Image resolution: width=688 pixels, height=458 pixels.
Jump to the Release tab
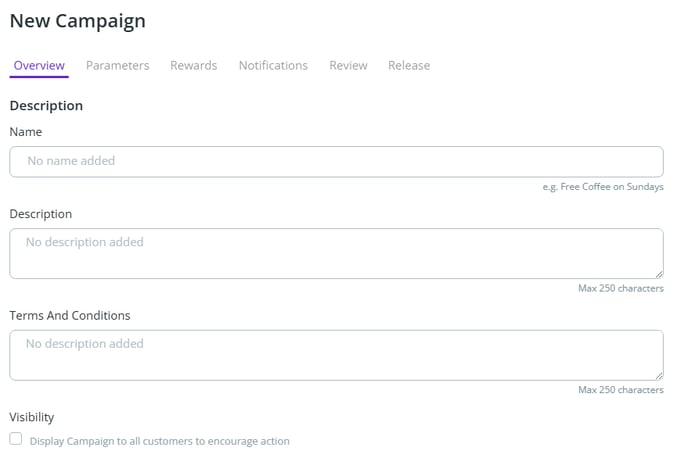tap(409, 65)
